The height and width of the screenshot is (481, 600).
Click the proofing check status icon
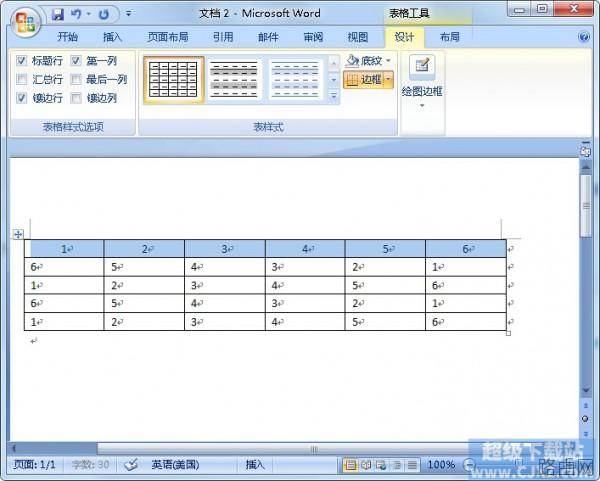click(x=131, y=465)
